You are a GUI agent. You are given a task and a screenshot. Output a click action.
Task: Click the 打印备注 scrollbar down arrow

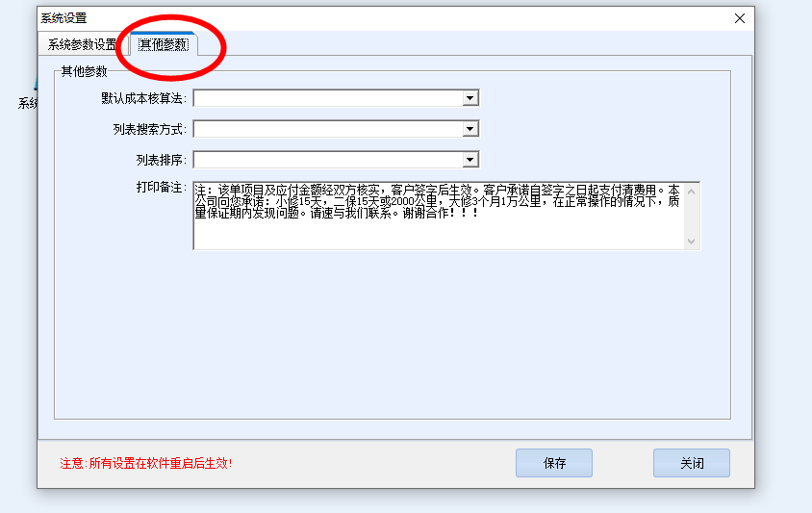coord(692,241)
